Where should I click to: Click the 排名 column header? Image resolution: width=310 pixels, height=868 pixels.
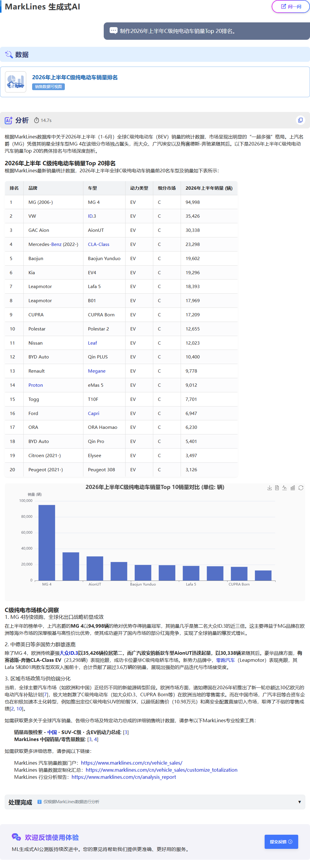click(14, 188)
